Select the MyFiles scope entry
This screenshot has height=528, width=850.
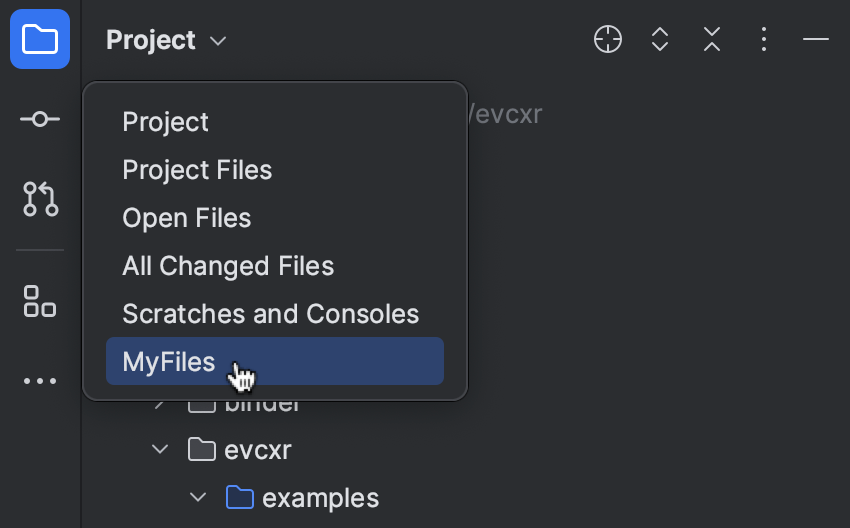pyautogui.click(x=275, y=361)
